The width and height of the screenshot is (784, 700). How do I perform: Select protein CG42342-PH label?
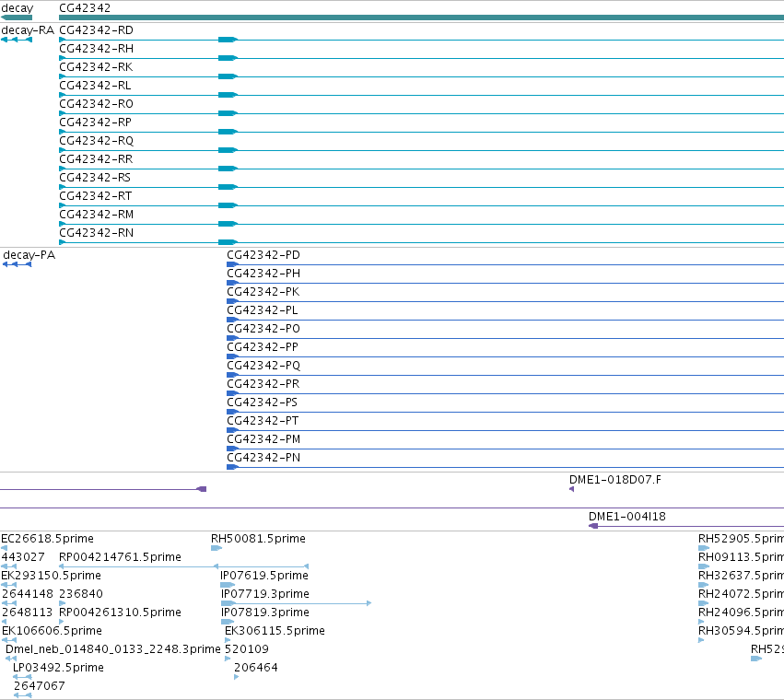(263, 274)
